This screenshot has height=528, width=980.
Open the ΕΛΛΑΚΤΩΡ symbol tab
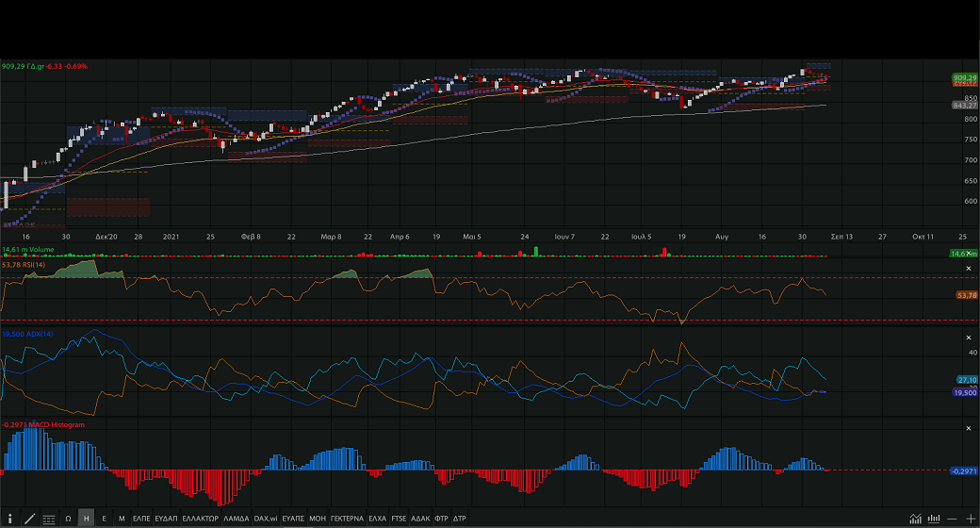coord(200,519)
